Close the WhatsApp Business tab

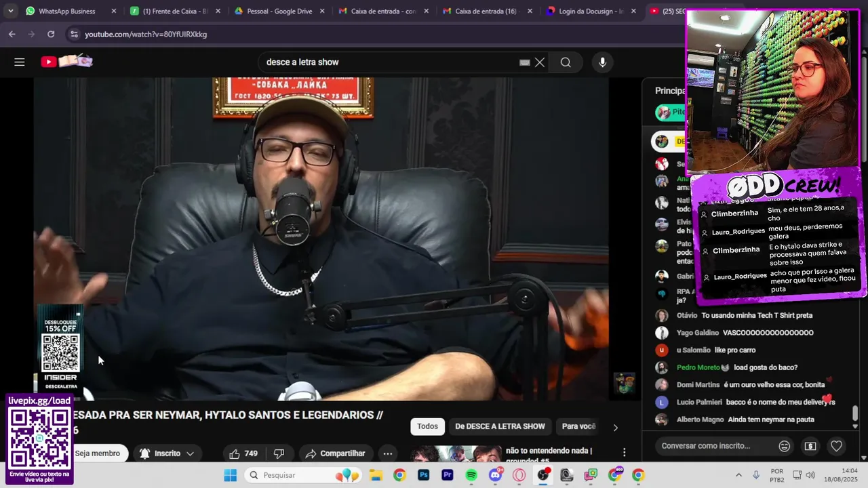click(114, 11)
